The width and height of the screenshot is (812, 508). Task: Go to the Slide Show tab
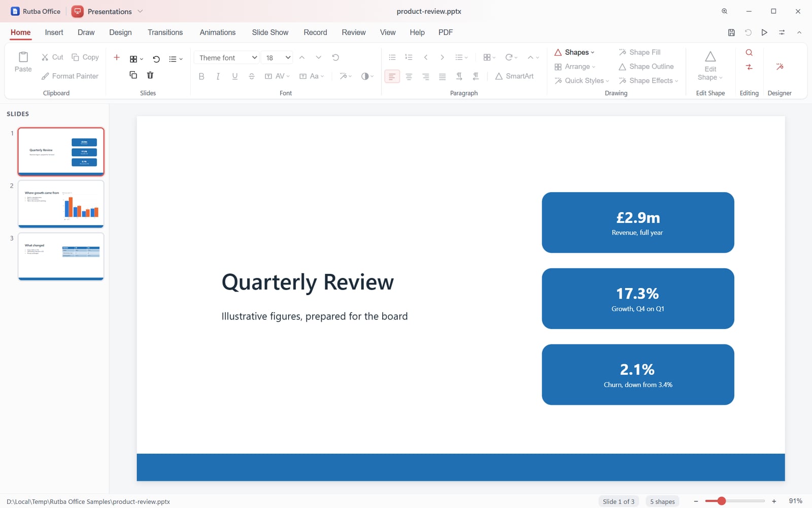[x=270, y=33]
